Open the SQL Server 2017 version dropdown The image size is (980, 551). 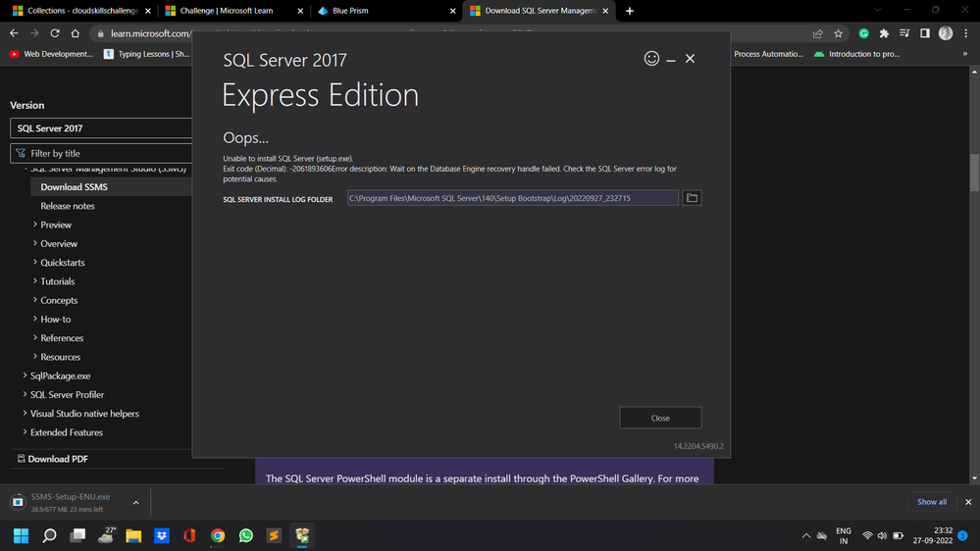point(101,128)
